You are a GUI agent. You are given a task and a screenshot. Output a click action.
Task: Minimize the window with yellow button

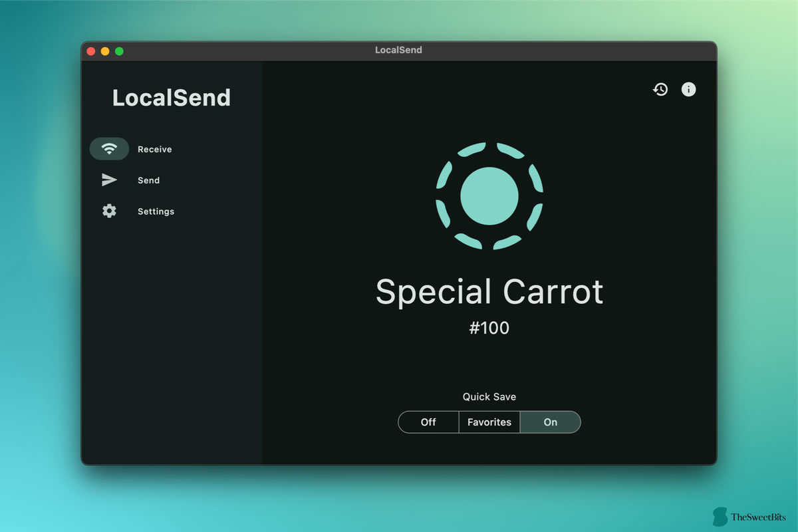(x=105, y=51)
